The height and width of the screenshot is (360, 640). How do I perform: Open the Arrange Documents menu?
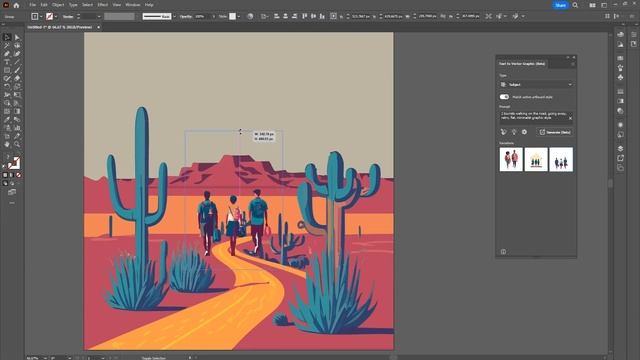tap(592, 5)
